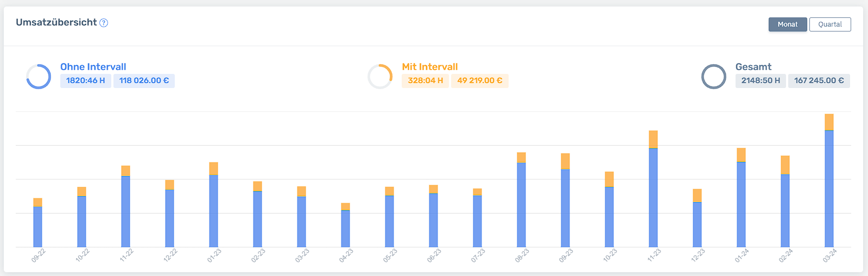Click the 167 245.00 € total badge
The height and width of the screenshot is (276, 868).
point(819,81)
